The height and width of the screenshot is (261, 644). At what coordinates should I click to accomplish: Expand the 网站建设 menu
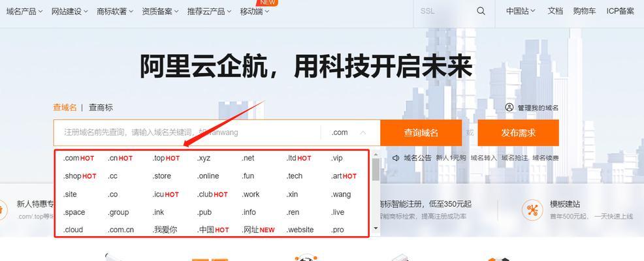[70, 12]
